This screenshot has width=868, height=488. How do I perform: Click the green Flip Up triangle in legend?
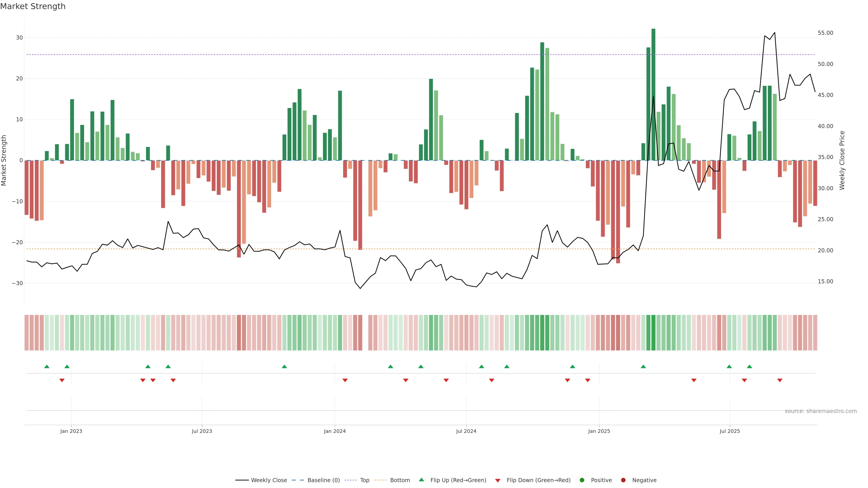(x=421, y=480)
